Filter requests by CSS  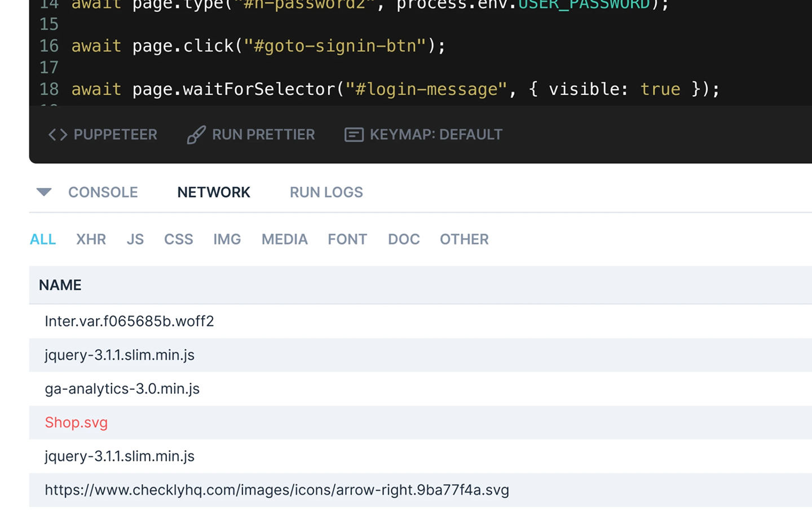(x=179, y=239)
